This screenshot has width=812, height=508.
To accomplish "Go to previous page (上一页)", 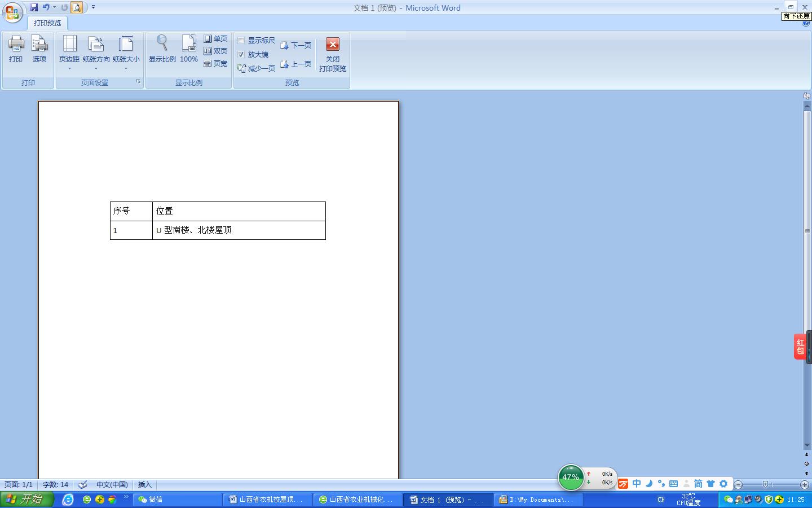I will pos(296,64).
